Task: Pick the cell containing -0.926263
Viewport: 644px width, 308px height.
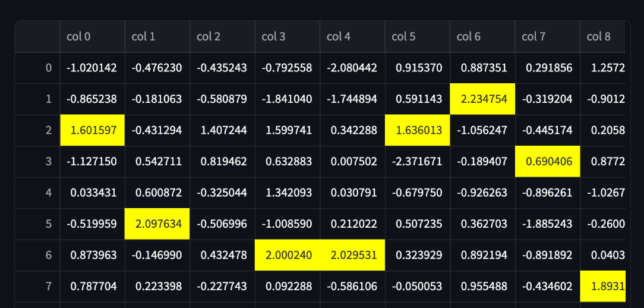Action: [482, 193]
